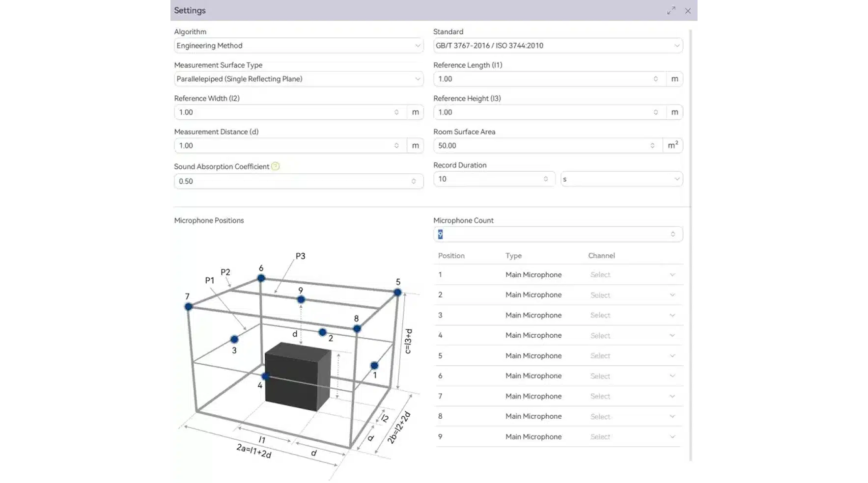Click the 'Main Microphone' type in row 5
The image size is (868, 483).
(533, 356)
